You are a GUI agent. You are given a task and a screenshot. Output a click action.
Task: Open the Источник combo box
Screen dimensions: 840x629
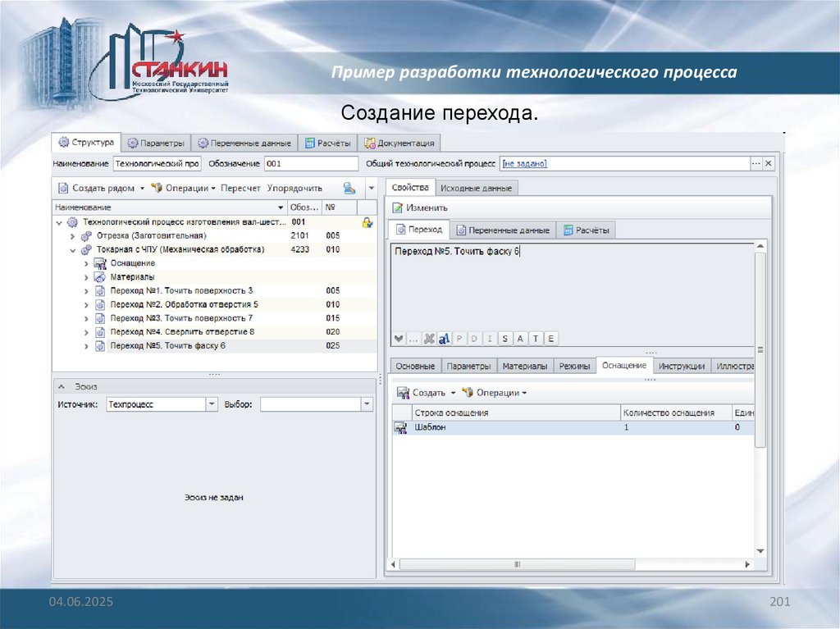click(x=162, y=404)
